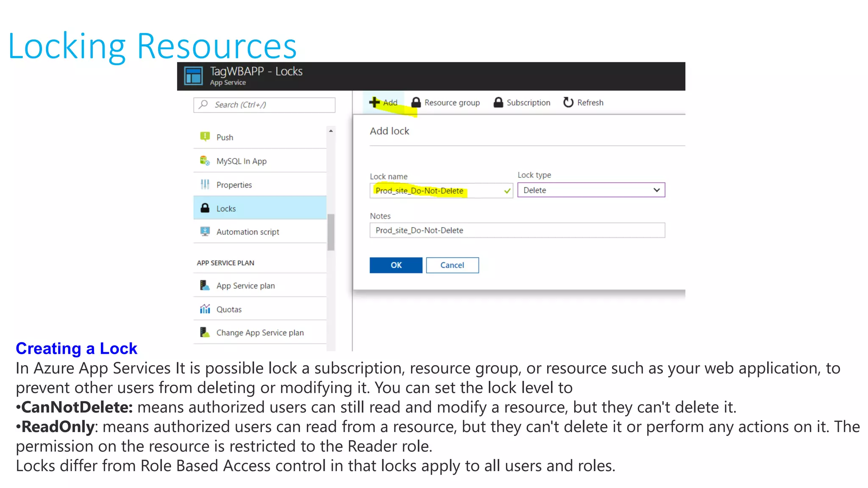Select the Locks menu item

tap(260, 208)
